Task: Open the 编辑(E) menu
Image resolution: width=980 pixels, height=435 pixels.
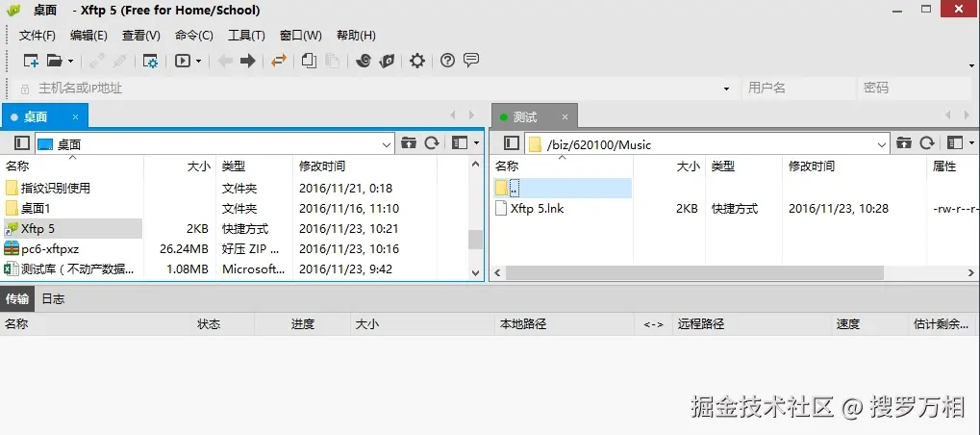Action: [x=88, y=36]
